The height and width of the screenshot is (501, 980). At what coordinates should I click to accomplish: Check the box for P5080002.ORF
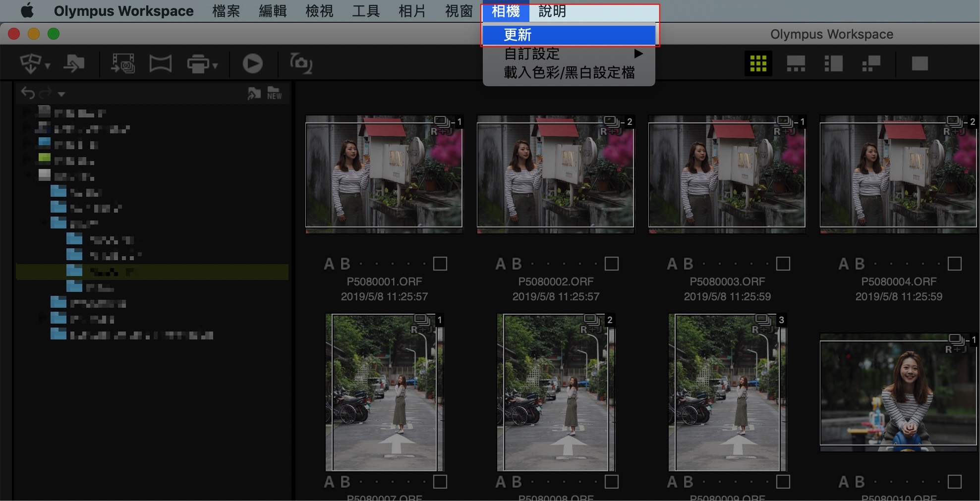611,264
